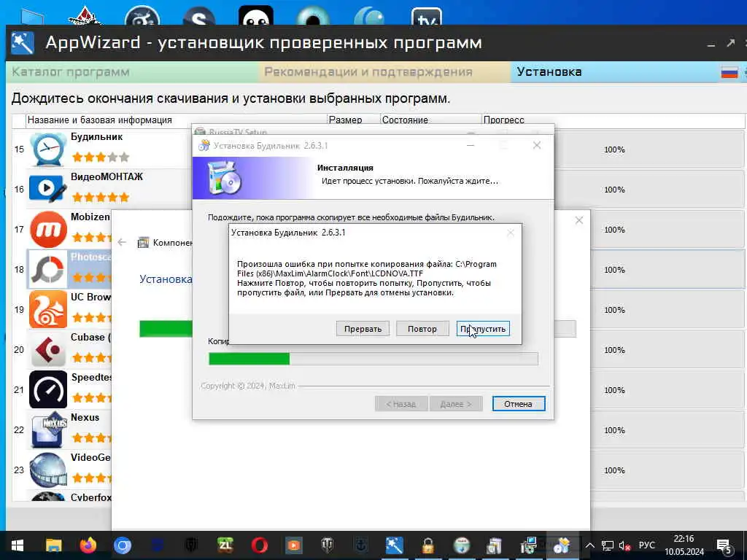The image size is (747, 560).
Task: Click the VideoGet globe icon in row 23
Action: coord(47,470)
